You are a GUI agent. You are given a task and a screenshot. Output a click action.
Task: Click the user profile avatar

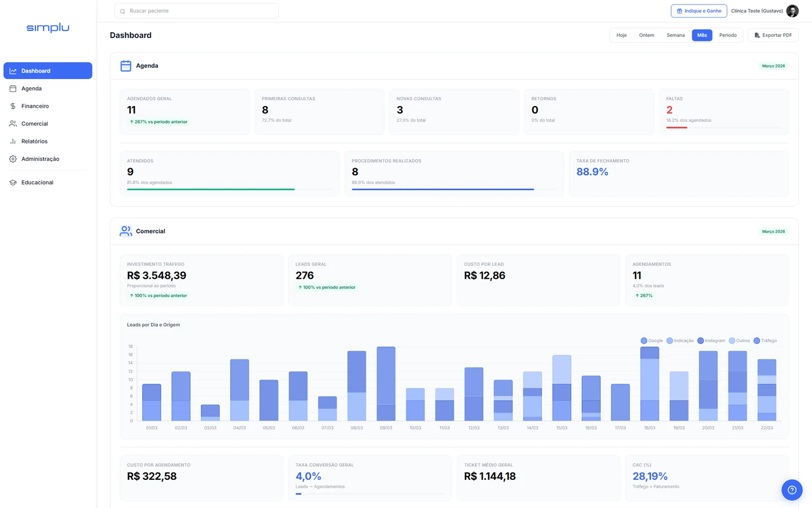[792, 11]
